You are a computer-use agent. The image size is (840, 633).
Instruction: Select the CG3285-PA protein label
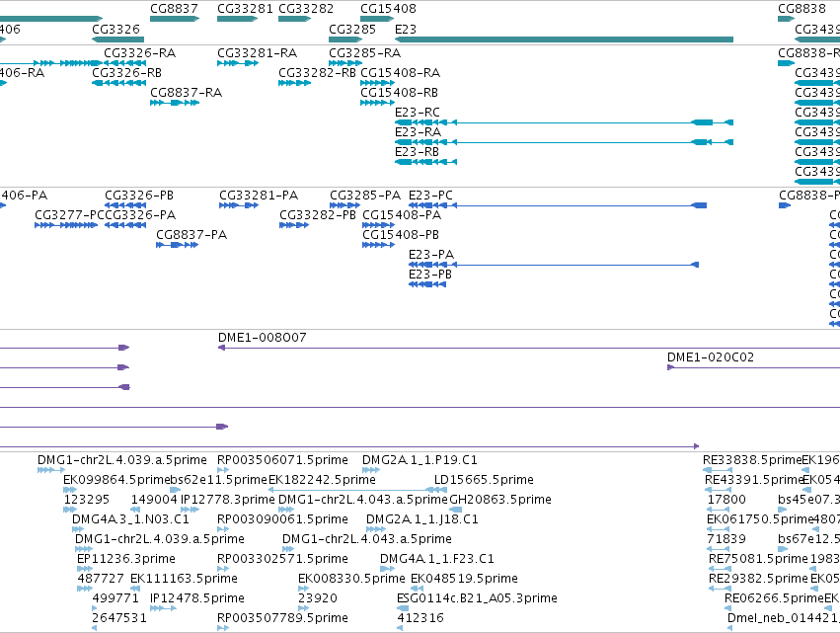point(365,196)
